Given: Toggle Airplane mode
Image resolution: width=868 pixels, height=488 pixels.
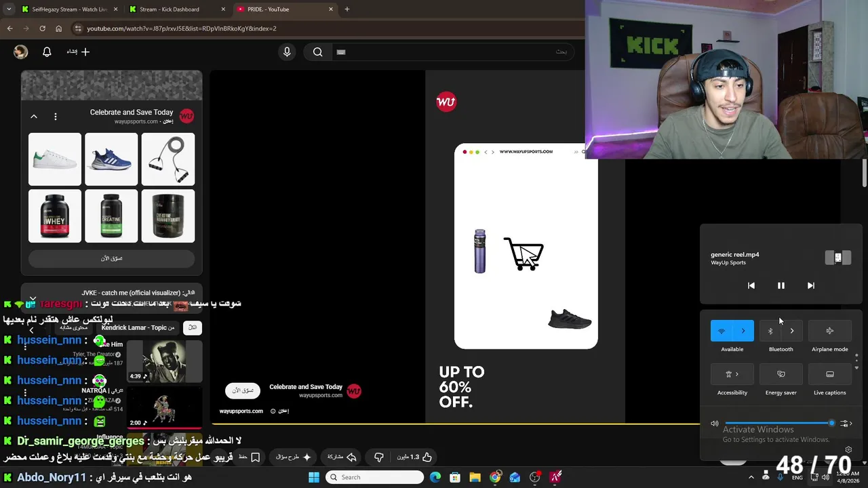Looking at the screenshot, I should (829, 331).
